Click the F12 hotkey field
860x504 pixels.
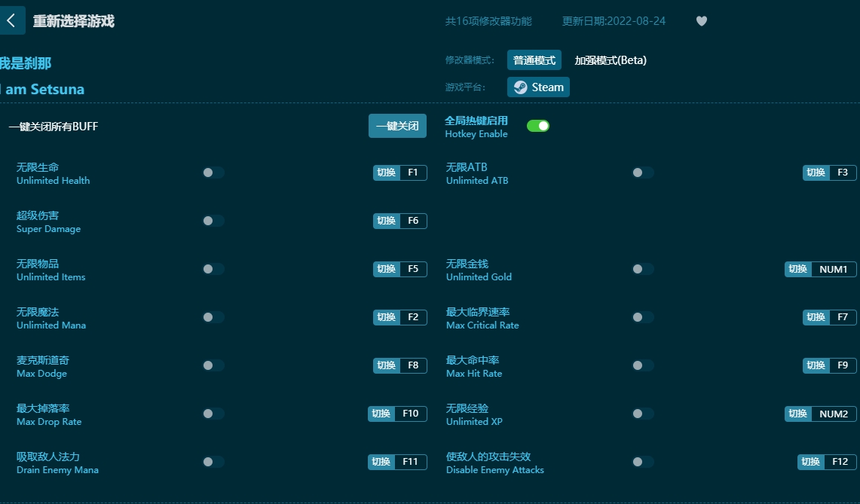click(x=840, y=463)
